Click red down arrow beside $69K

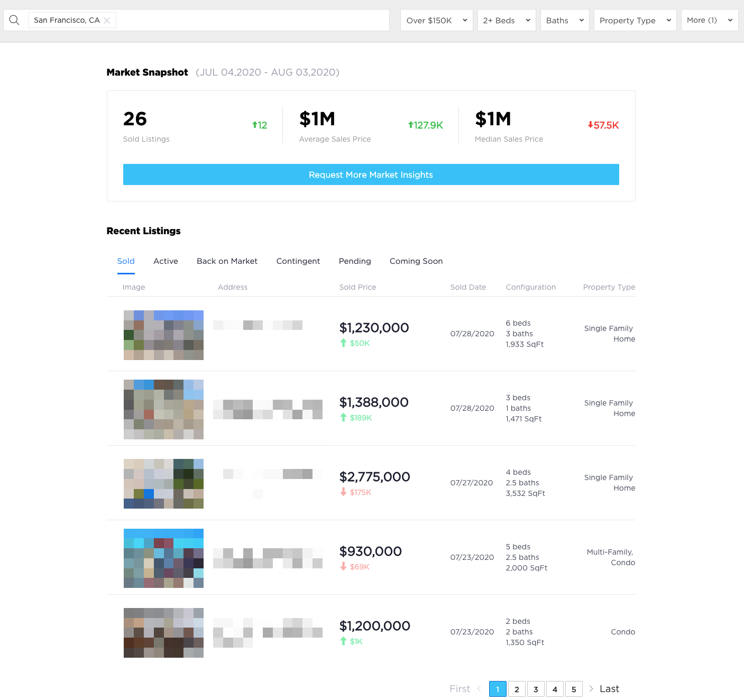(343, 567)
